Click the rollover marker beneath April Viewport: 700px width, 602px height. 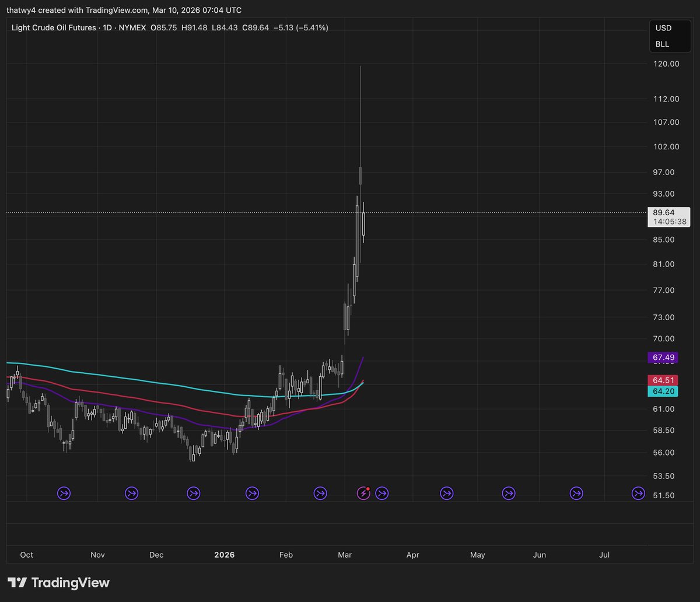tap(446, 493)
